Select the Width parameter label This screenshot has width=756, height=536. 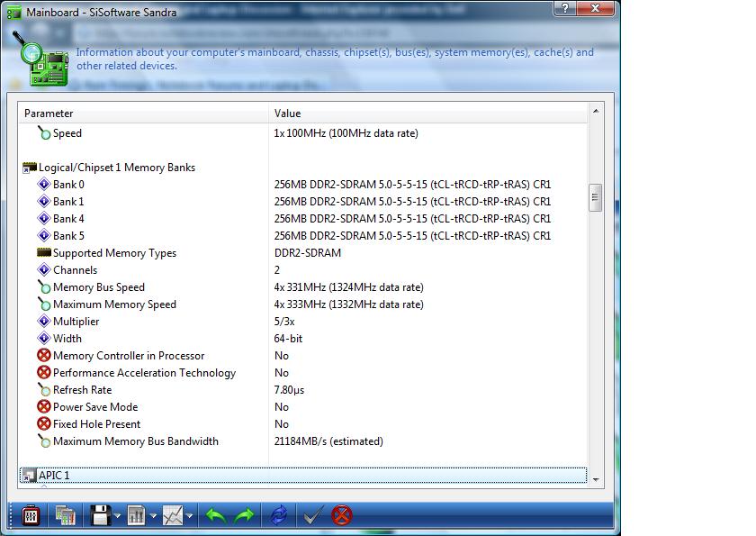[x=67, y=338]
